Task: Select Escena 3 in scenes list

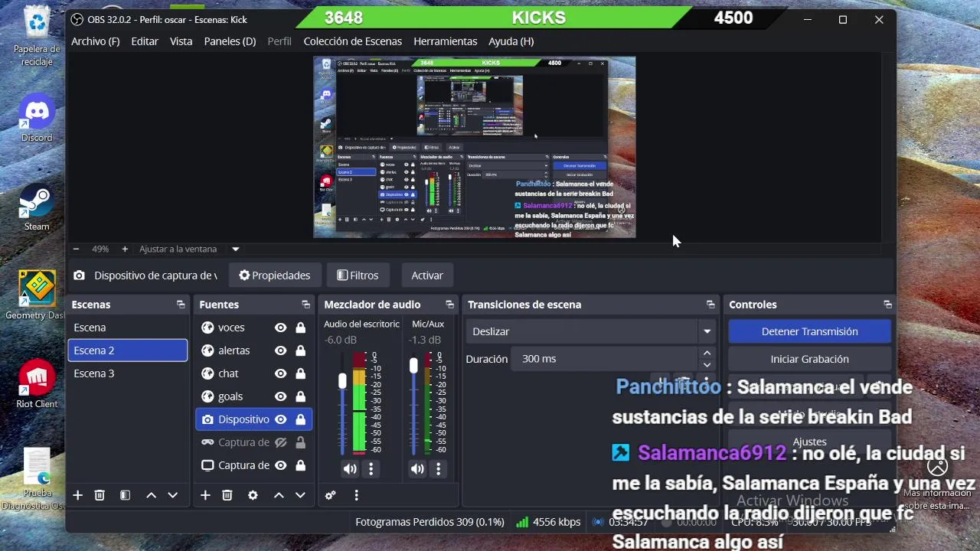Action: pos(127,373)
